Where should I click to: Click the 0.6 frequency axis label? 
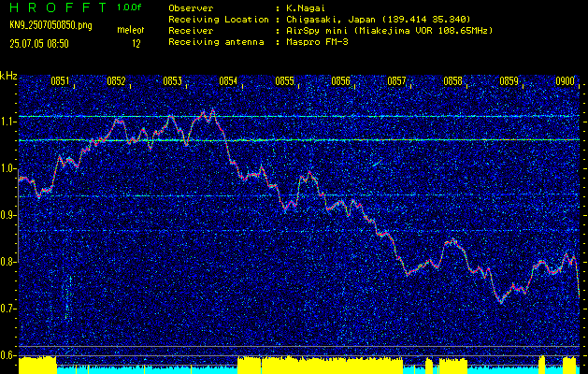coord(8,355)
